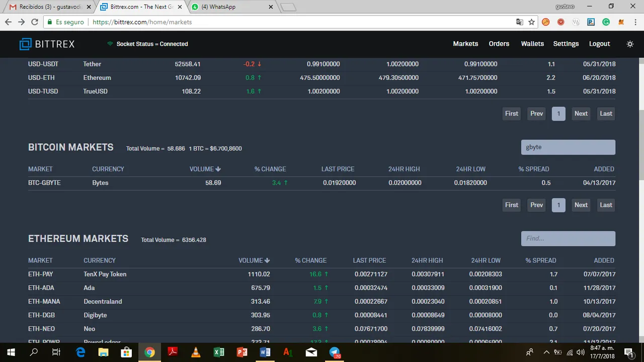Toggle the light/dark theme sun icon
The height and width of the screenshot is (362, 644).
(x=630, y=44)
